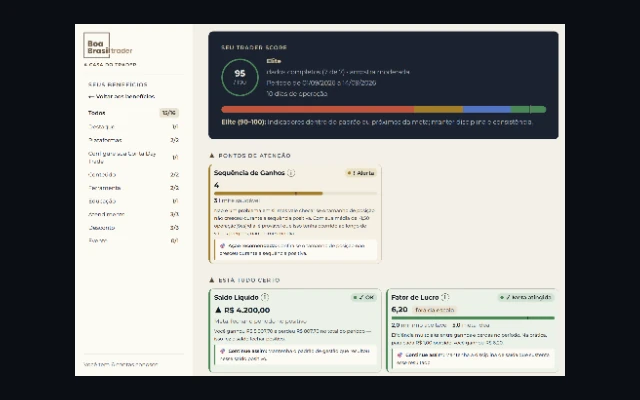Click the up triangle beside R$ 4.200,00
Image resolution: width=640 pixels, height=400 pixels.
coord(218,310)
